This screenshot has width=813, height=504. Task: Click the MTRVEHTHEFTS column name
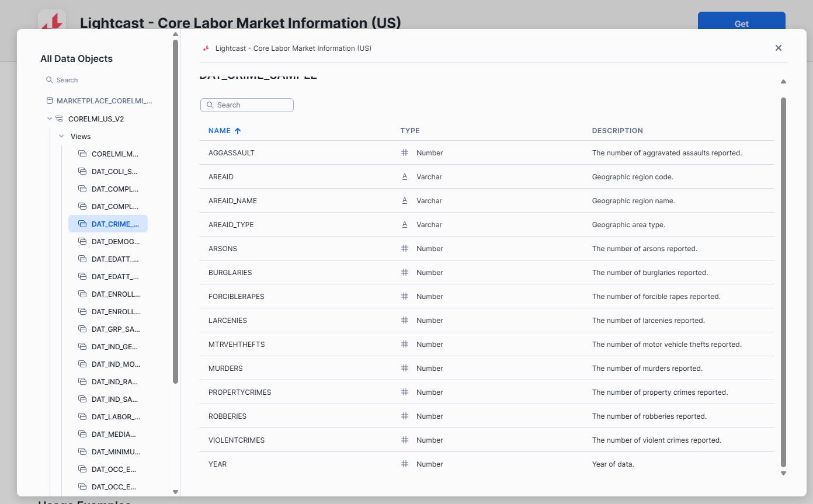tap(237, 344)
